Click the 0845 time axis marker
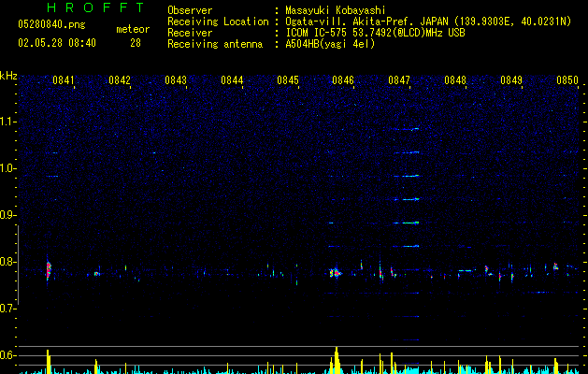The height and width of the screenshot is (374, 588). [x=288, y=79]
